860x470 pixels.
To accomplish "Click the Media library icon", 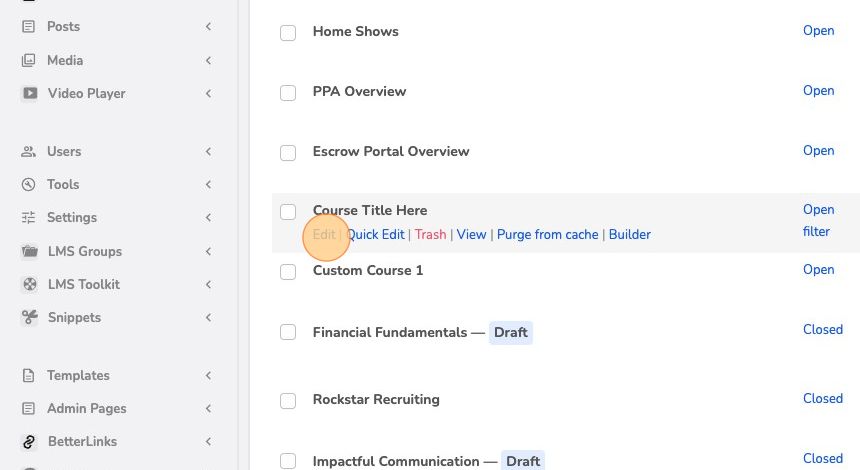I will 28,60.
